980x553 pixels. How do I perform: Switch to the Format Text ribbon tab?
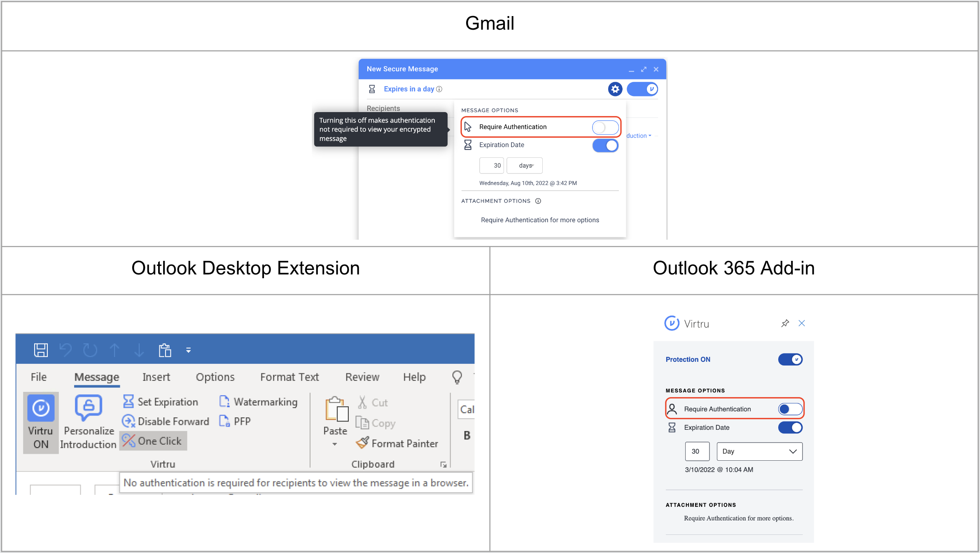click(x=289, y=377)
